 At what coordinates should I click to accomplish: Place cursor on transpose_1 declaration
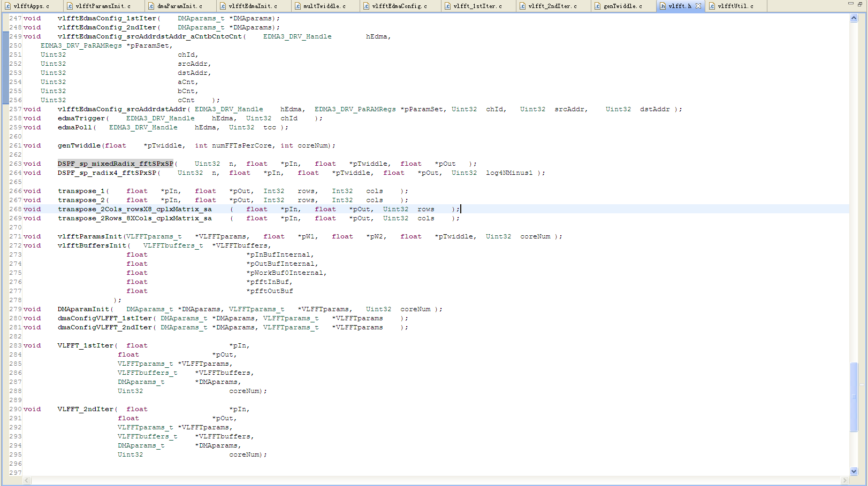click(x=81, y=191)
